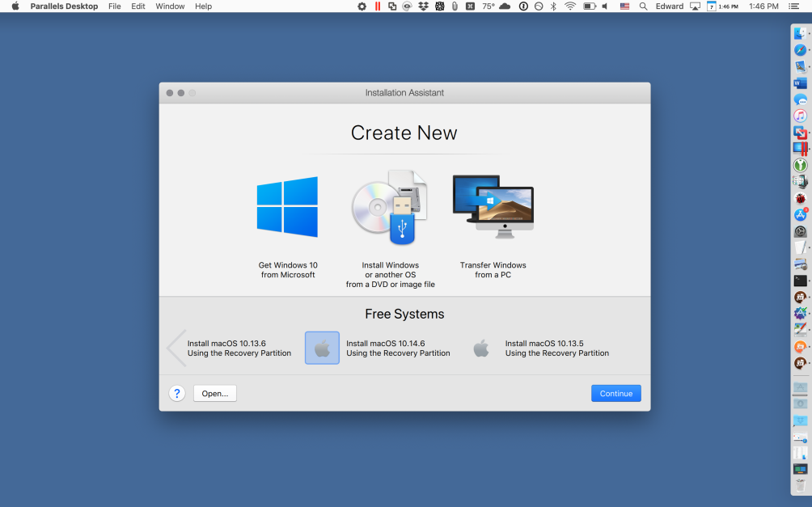Open Dropbox folder in the Dock
Screen dimensions: 812x507
coord(800,420)
